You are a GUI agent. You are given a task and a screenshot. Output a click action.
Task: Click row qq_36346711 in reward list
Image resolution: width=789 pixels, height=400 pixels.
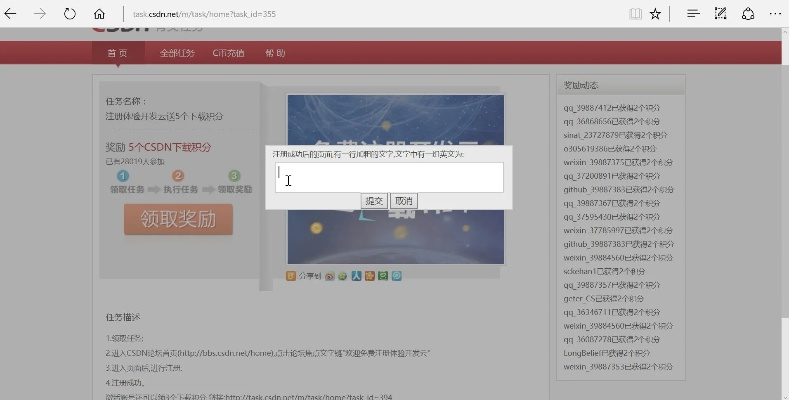tap(611, 311)
